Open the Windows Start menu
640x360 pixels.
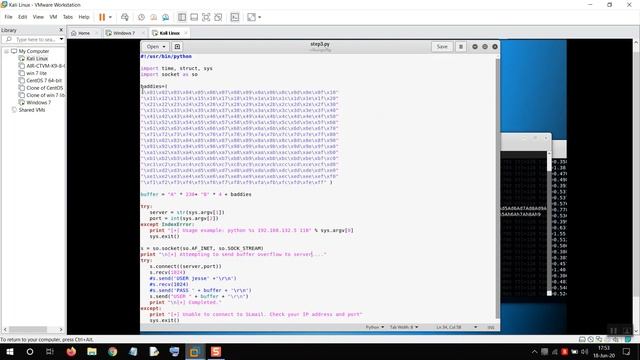pyautogui.click(x=10, y=351)
